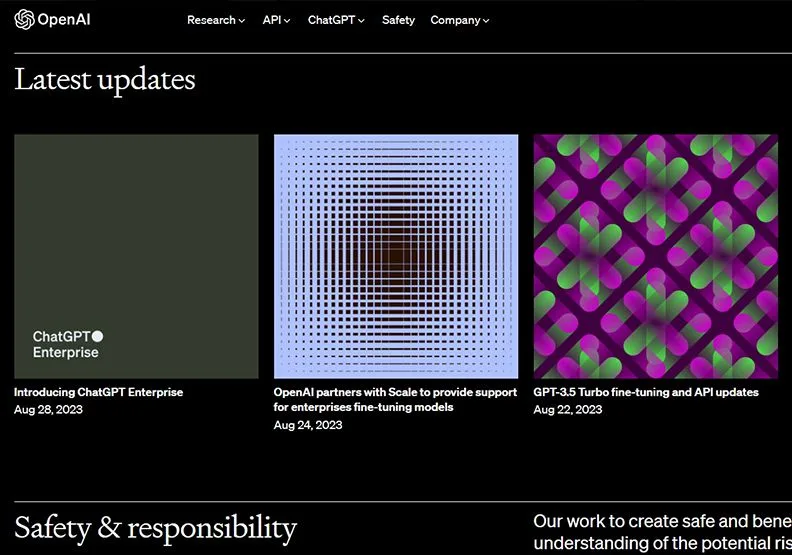Open the purple and green pattern thumbnail
Viewport: 792px width, 555px height.
[x=656, y=257]
